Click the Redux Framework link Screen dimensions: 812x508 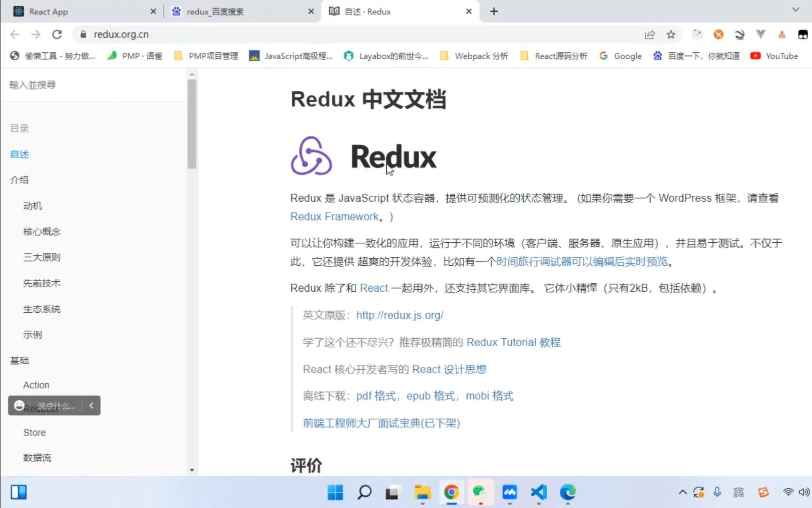(x=335, y=216)
